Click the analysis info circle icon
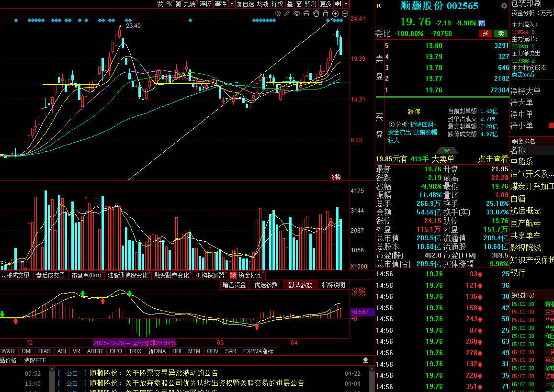This screenshot has width=554, height=392. pyautogui.click(x=392, y=124)
